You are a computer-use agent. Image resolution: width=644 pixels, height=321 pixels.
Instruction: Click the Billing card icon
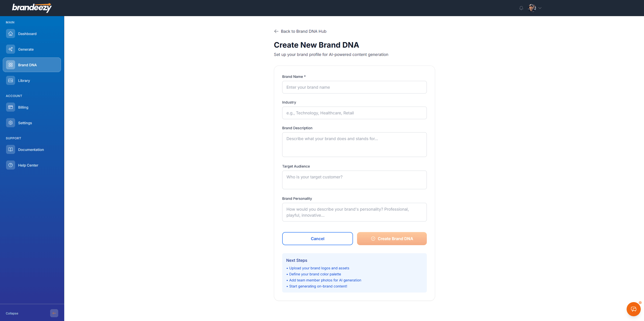(x=10, y=107)
